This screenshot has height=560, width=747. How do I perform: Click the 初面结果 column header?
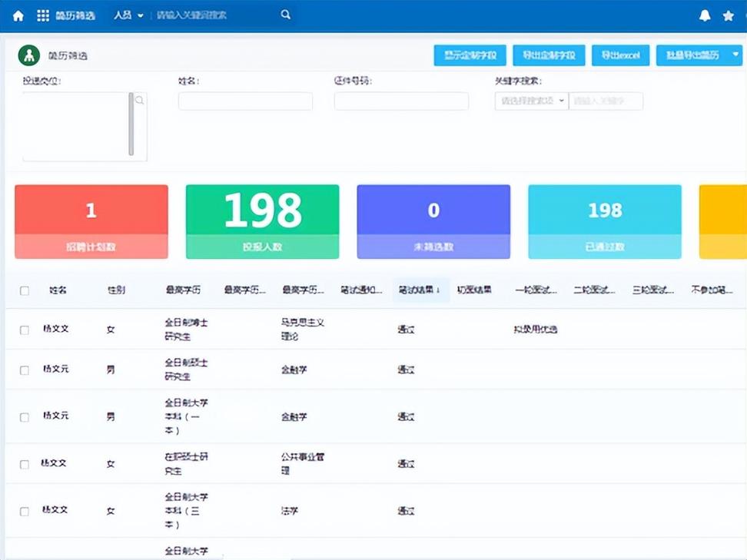coord(474,290)
